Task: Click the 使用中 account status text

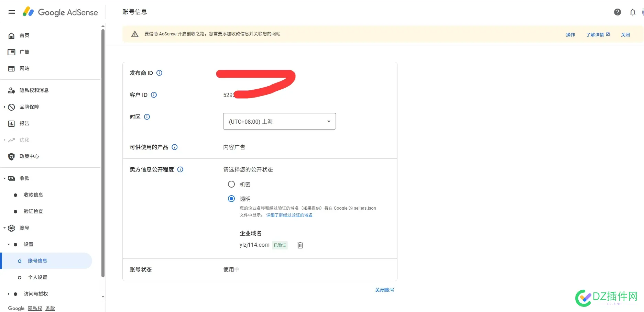Action: 231,269
